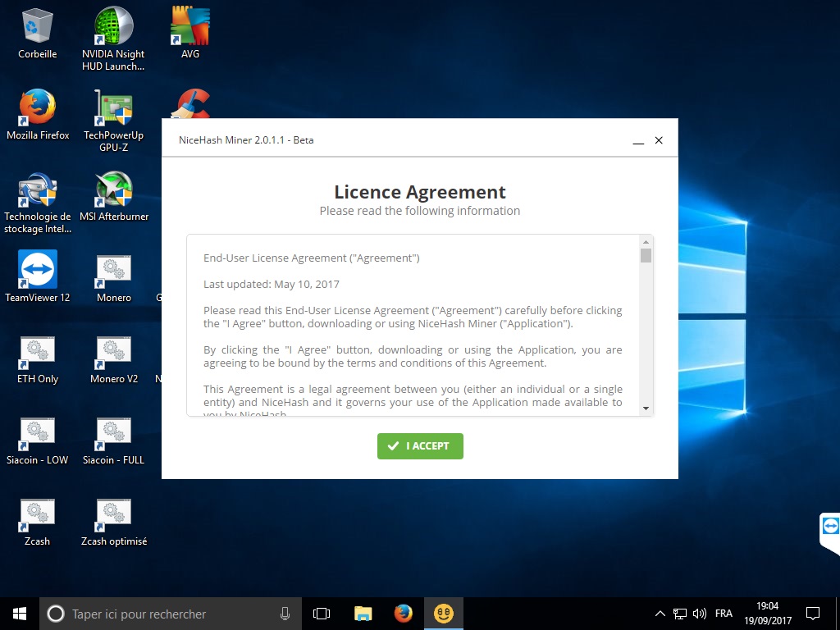This screenshot has width=840, height=630.
Task: Click the 'Licence Agreement' heading
Action: point(419,192)
